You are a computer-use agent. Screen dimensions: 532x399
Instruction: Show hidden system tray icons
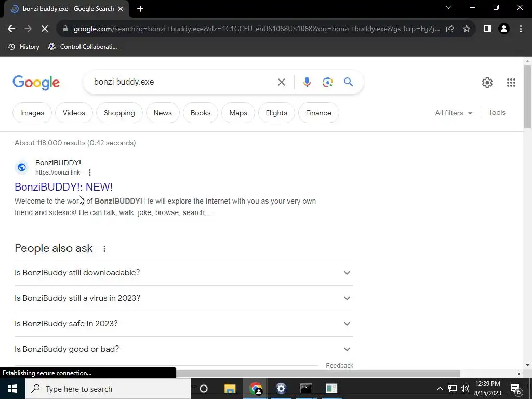click(440, 389)
